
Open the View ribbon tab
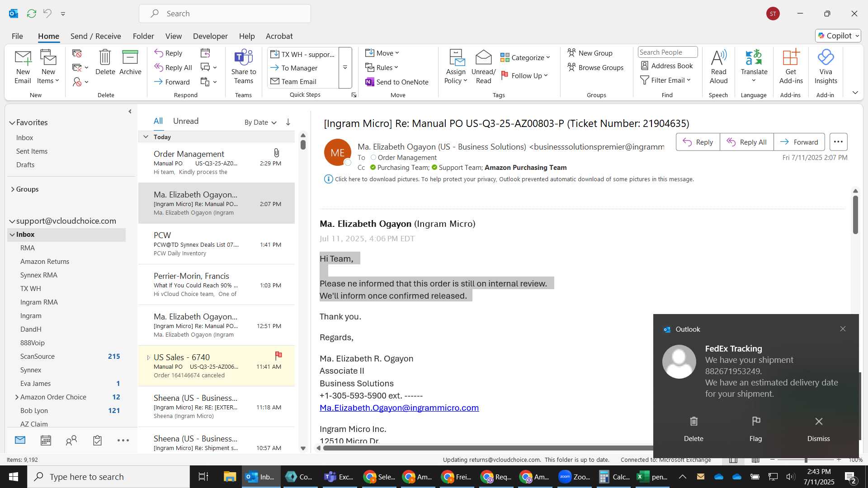click(174, 36)
